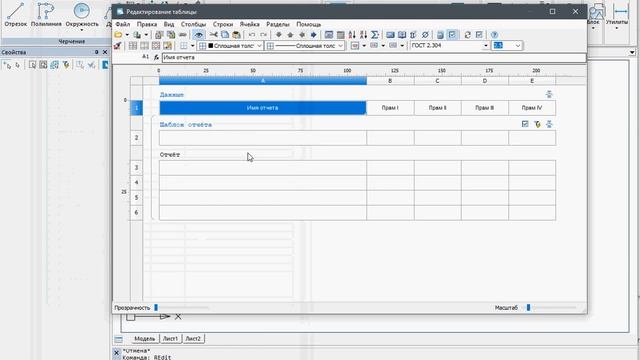Screen dimensions: 640x360
Task: Click the sort ascending A-Z icon
Action: [352, 35]
